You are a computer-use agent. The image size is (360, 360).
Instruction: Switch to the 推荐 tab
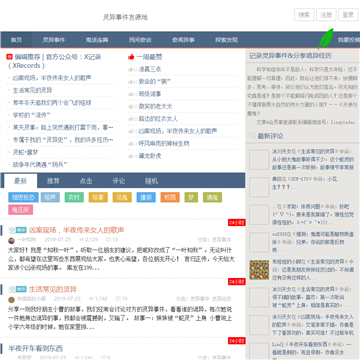tap(53, 181)
